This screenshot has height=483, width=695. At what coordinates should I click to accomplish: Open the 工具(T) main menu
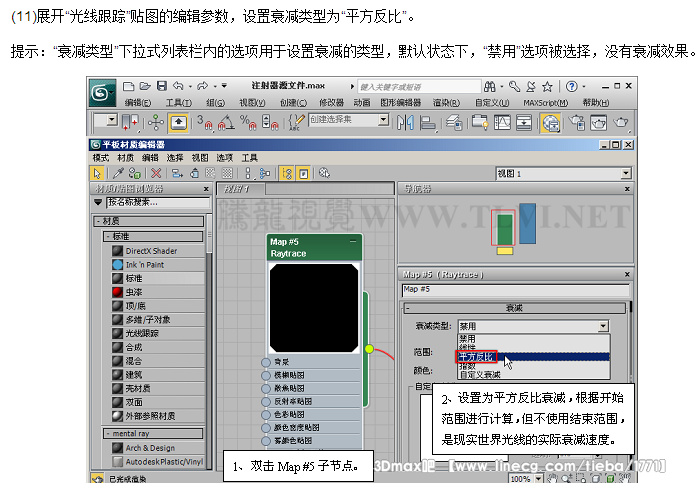179,103
